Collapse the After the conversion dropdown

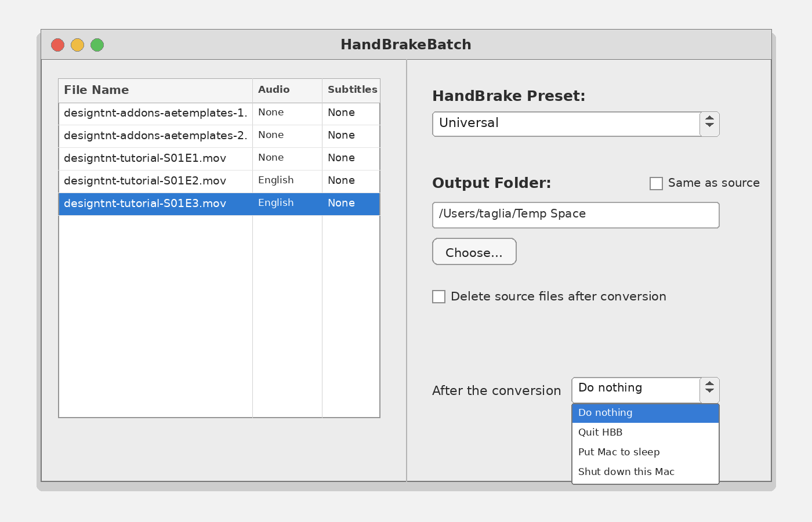[x=646, y=390]
